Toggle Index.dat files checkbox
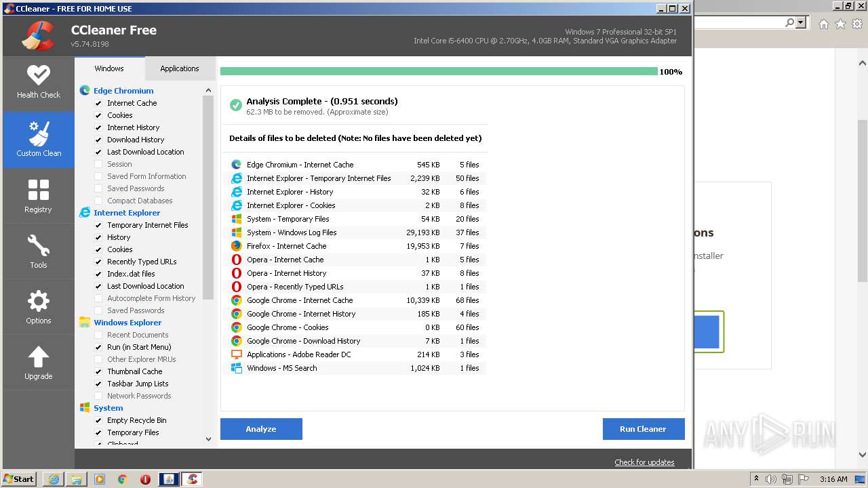Screen dimensions: 868x488 98,274
